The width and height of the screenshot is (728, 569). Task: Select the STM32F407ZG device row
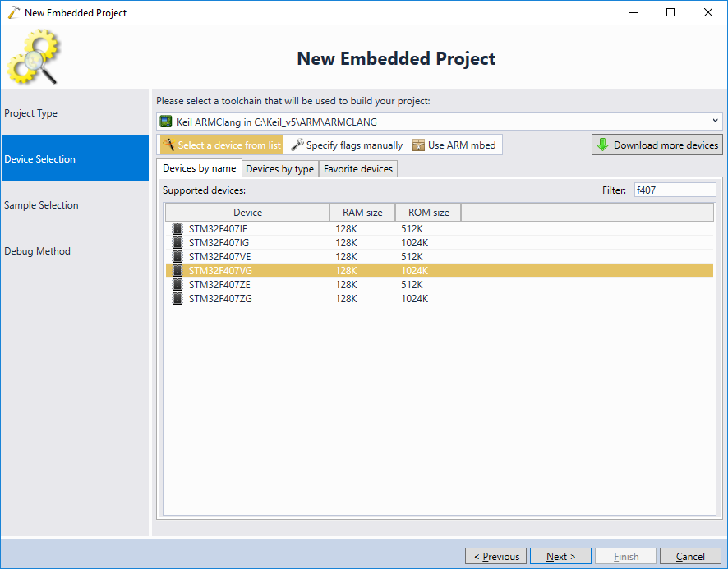tap(440, 298)
